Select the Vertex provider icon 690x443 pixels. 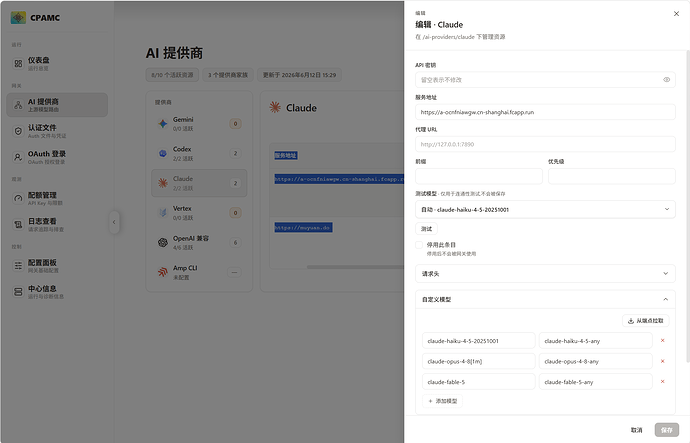pyautogui.click(x=163, y=212)
